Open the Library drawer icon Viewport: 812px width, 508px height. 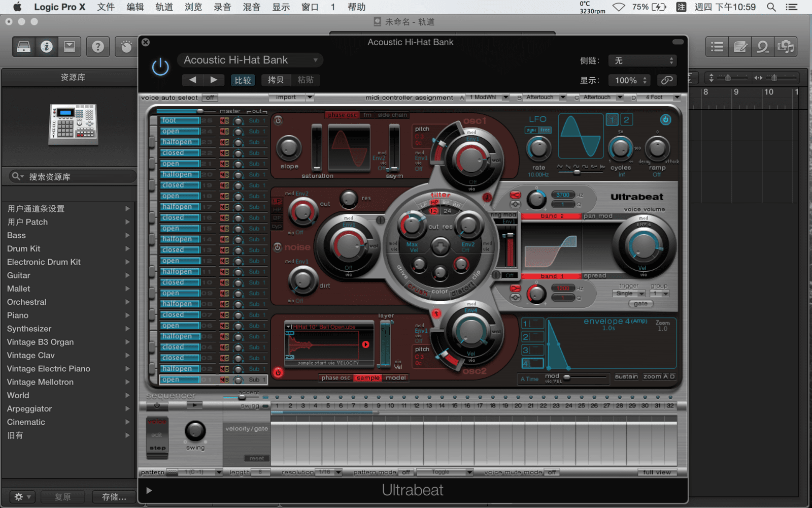pos(24,47)
